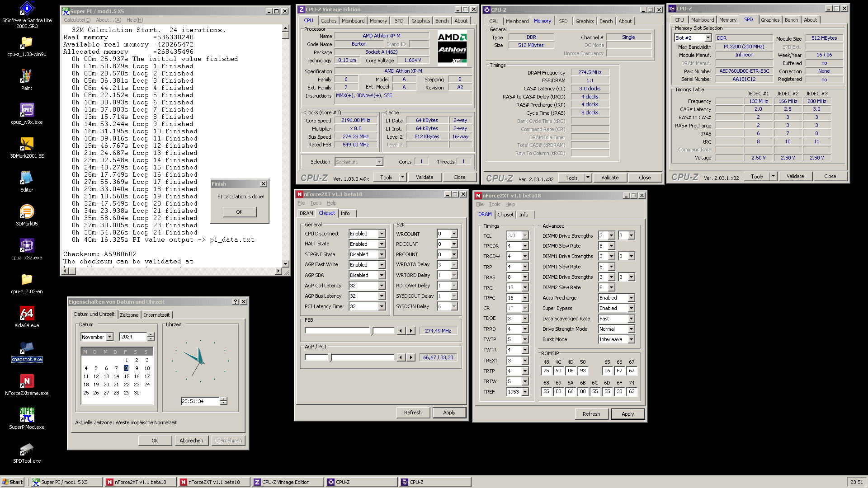Screen dimensions: 868x488
Task: Click the nForce2XT Chipset window title icon
Action: coord(299,194)
